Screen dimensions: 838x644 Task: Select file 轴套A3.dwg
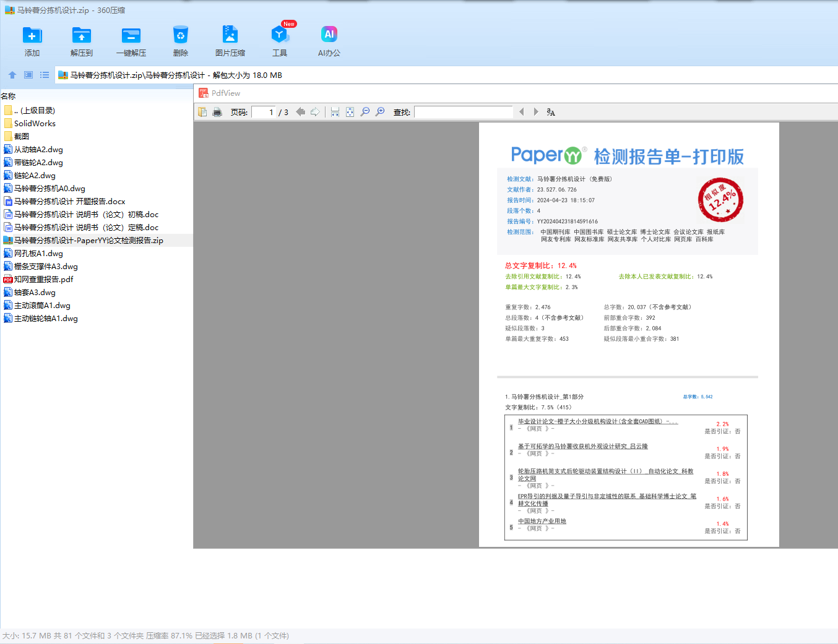30,293
